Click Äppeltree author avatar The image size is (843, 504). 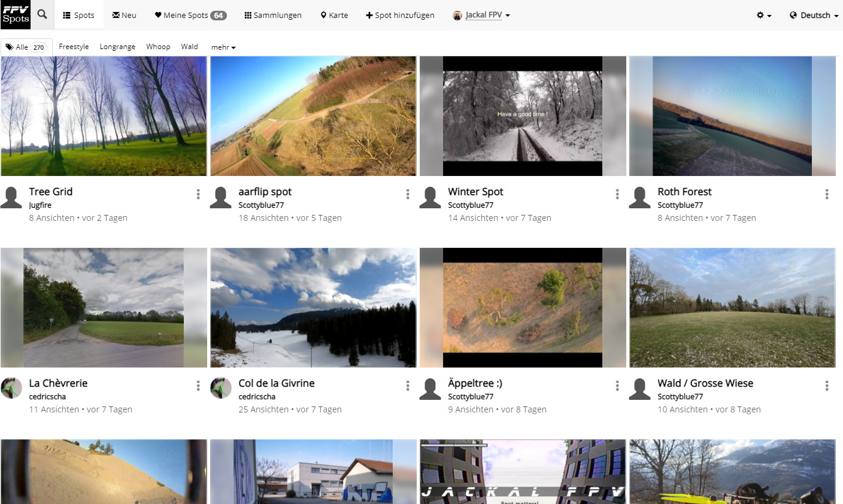pos(430,388)
